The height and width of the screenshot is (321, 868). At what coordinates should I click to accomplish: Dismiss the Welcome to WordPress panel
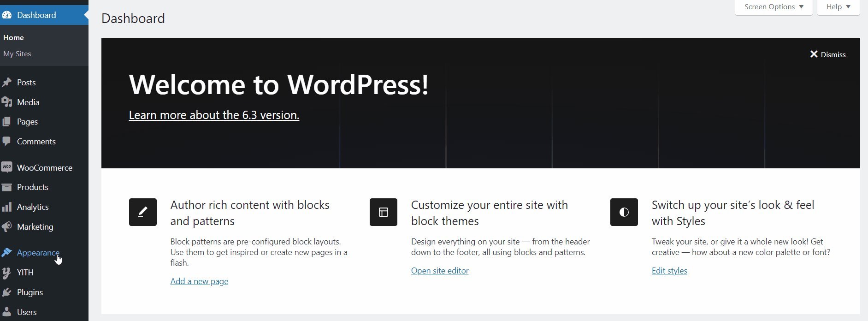point(828,54)
